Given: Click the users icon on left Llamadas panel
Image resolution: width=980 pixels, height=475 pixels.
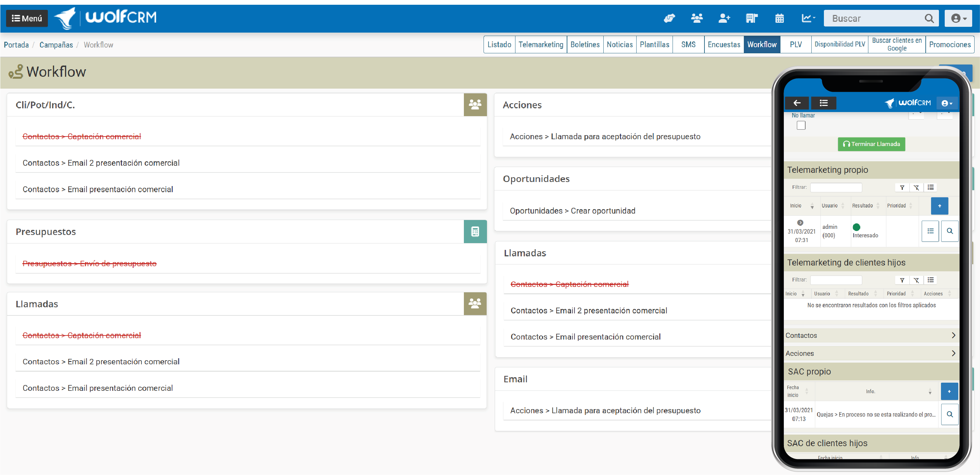Looking at the screenshot, I should pos(475,304).
